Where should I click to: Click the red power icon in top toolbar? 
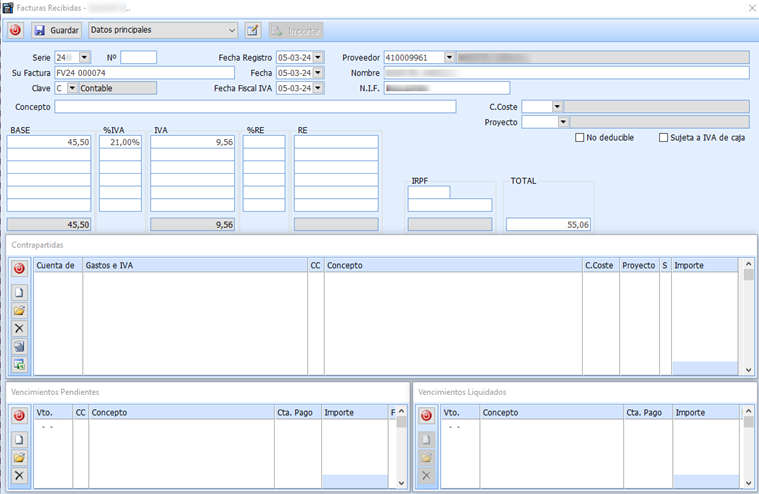point(15,30)
